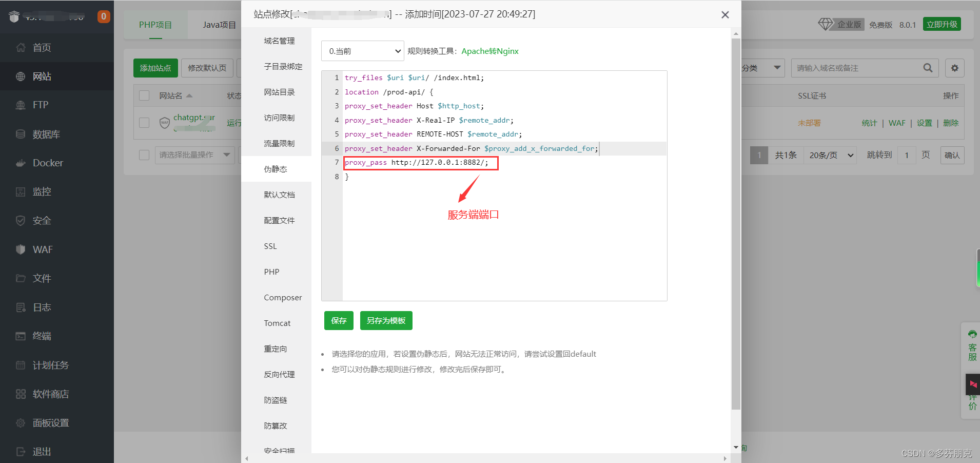Click the dialog vertical scrollbar
This screenshot has width=980, height=463.
(736, 223)
